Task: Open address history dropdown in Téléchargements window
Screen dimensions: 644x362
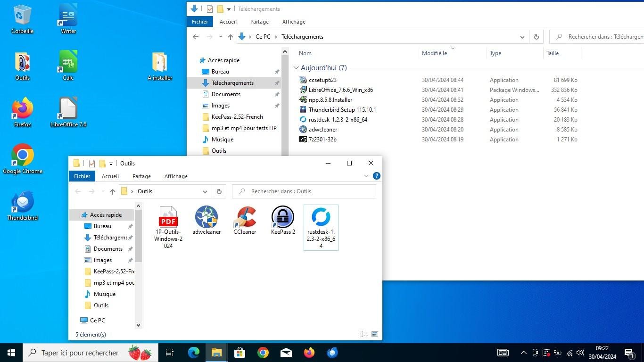Action: tap(522, 37)
